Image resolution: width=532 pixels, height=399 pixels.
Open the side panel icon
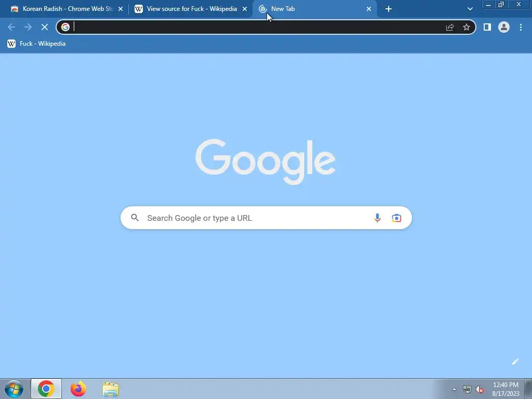click(487, 27)
